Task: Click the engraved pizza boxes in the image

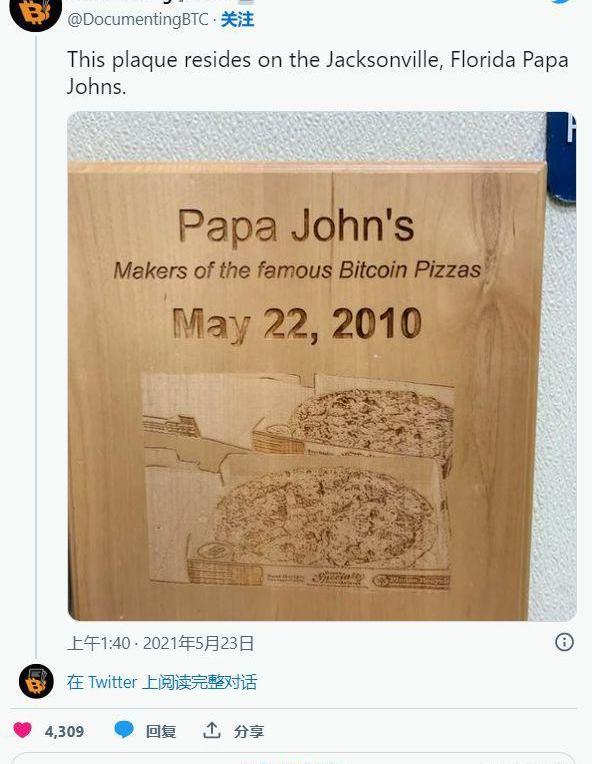Action: click(298, 481)
